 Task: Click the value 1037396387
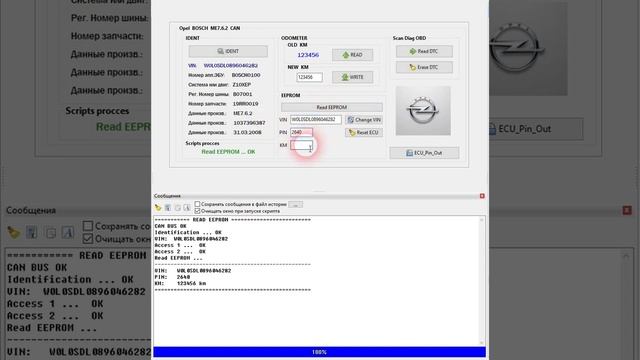249,122
